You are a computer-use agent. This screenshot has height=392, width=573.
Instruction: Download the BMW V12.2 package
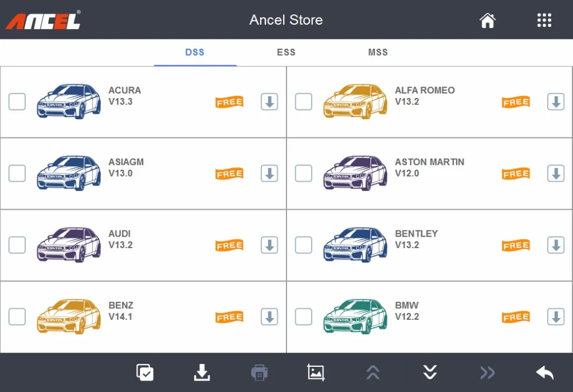point(556,317)
